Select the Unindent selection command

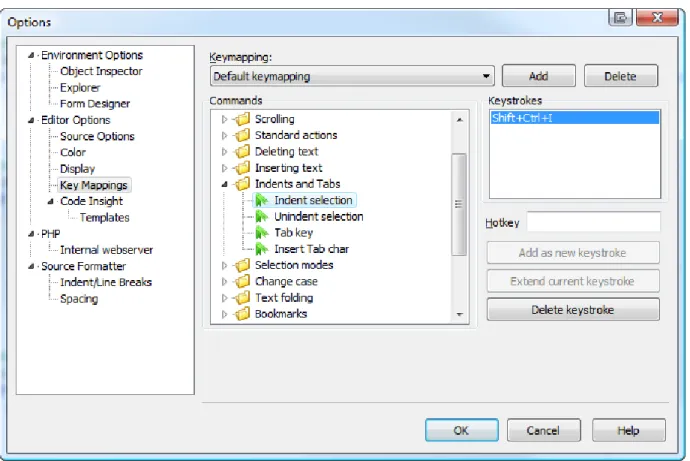coord(319,216)
